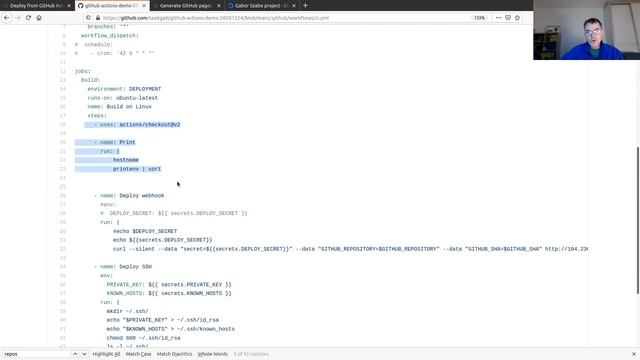Jump to next find match arrow
Viewport: 640px width, 360px height.
click(84, 354)
